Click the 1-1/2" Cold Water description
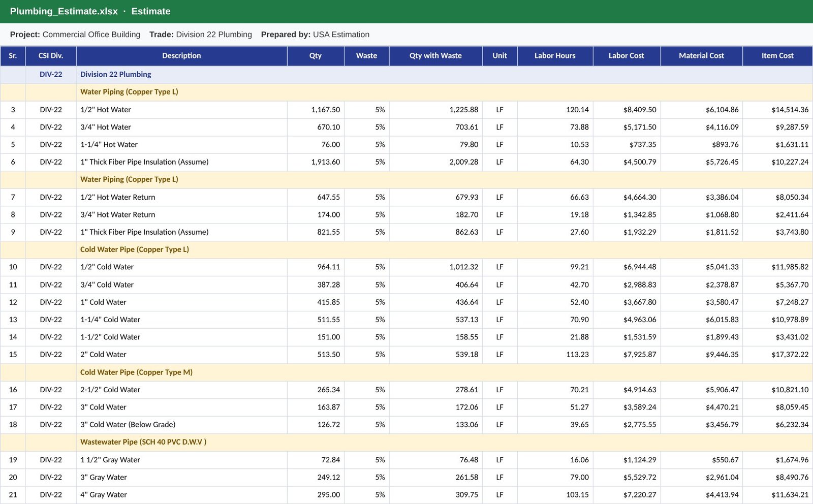 coord(181,337)
